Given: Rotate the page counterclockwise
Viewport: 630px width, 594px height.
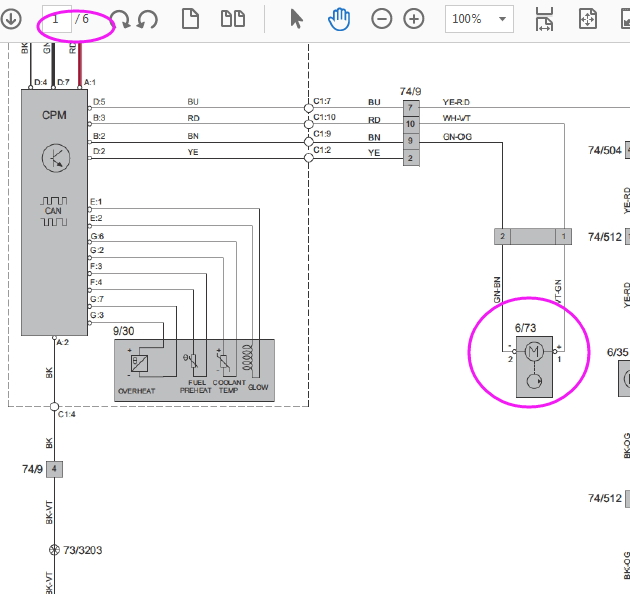Looking at the screenshot, I should [x=147, y=19].
